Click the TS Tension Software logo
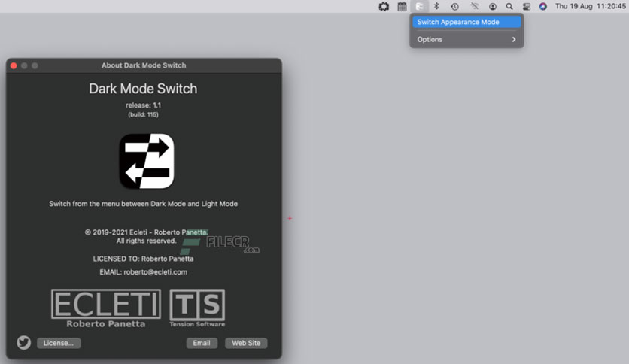 point(197,308)
